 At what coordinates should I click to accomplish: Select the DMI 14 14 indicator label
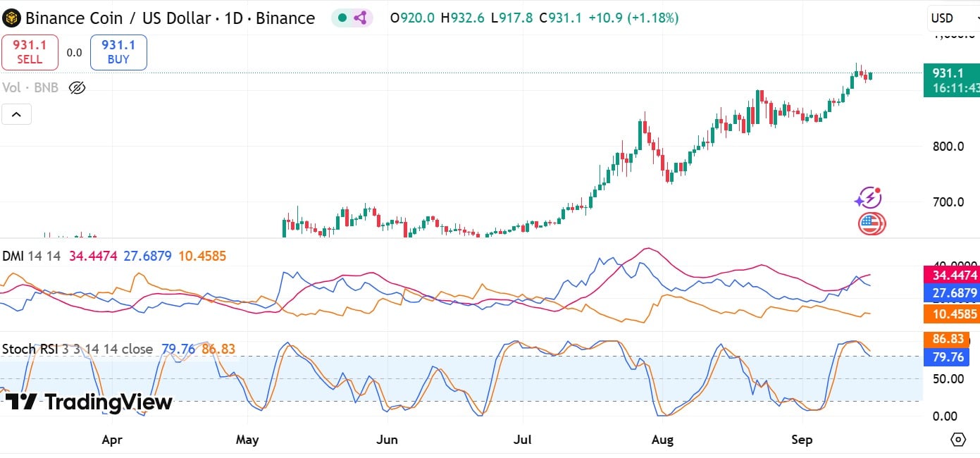click(32, 256)
